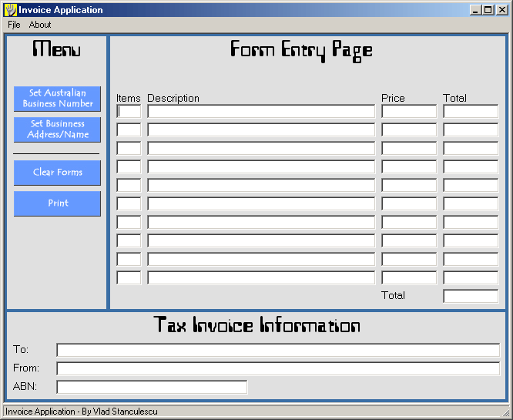The width and height of the screenshot is (513, 420).
Task: Maximize the Invoice Application window
Action: pyautogui.click(x=488, y=10)
